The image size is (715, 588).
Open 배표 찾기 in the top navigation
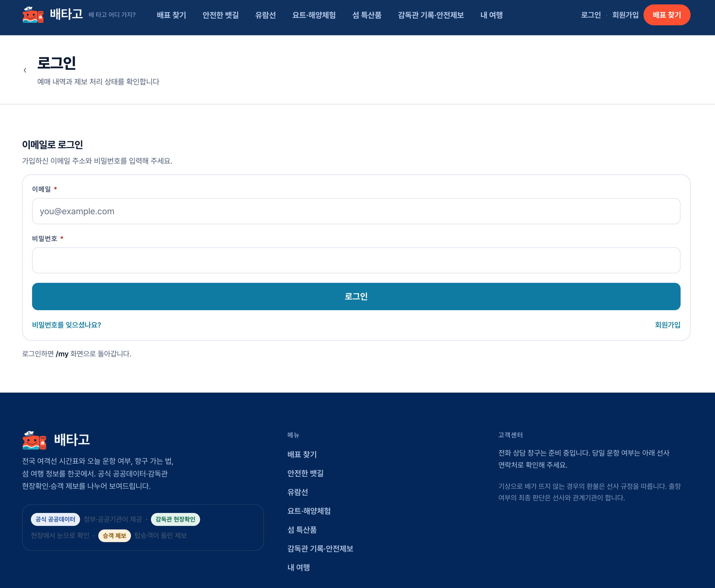point(171,15)
